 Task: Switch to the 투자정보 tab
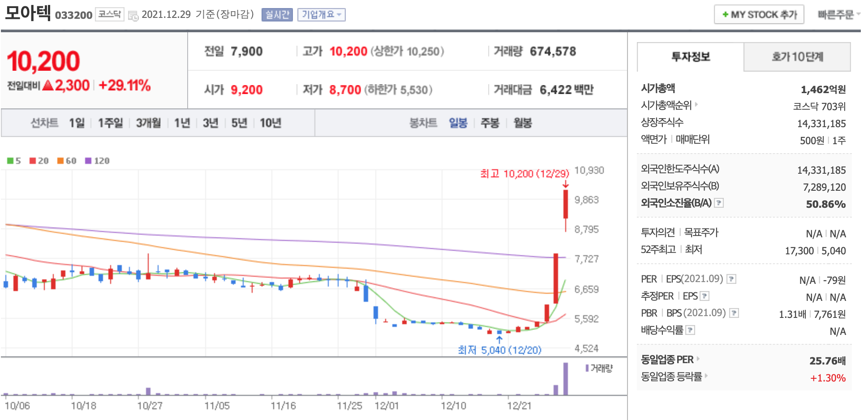(x=690, y=57)
